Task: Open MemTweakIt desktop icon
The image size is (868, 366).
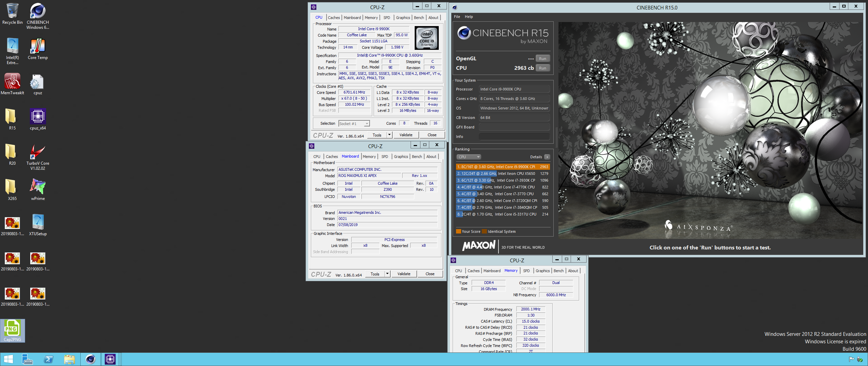Action: click(12, 84)
